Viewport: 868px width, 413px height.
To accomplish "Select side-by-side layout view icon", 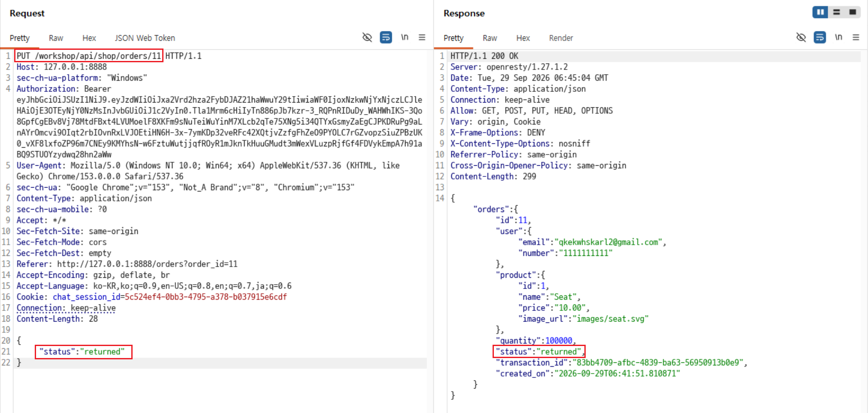I will (x=820, y=12).
